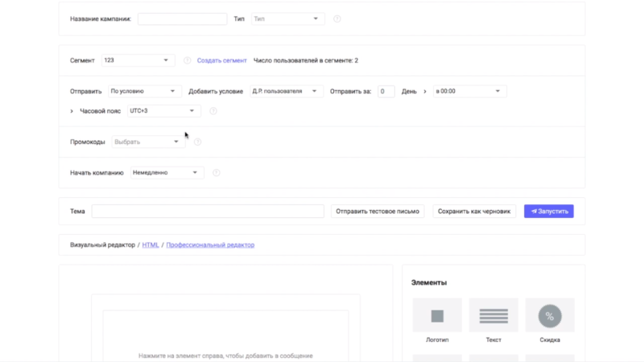Click help icon next to Тип dropdown
The width and height of the screenshot is (644, 362).
337,19
